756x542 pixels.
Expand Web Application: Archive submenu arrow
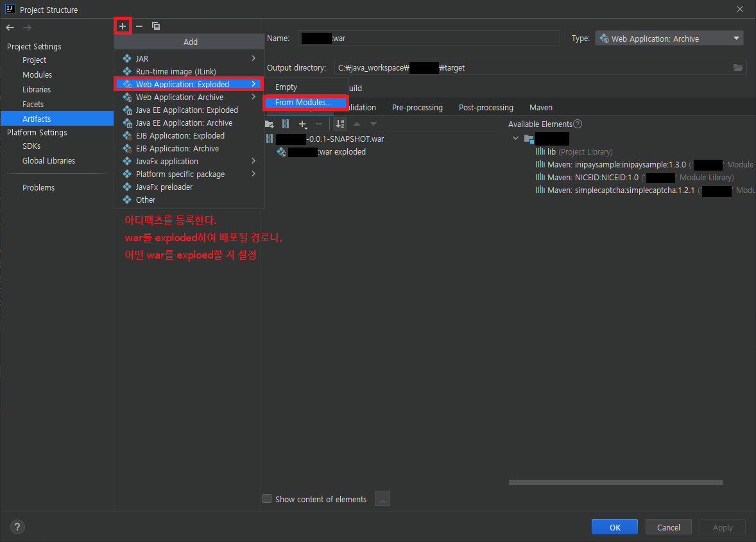click(253, 97)
